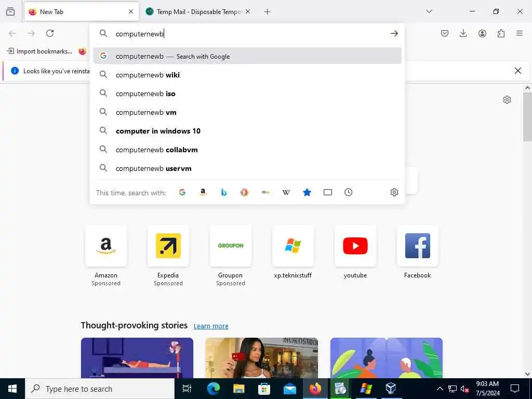Choose 'computernewb collabvm' suggestion
This screenshot has height=399, width=532.
pyautogui.click(x=247, y=149)
